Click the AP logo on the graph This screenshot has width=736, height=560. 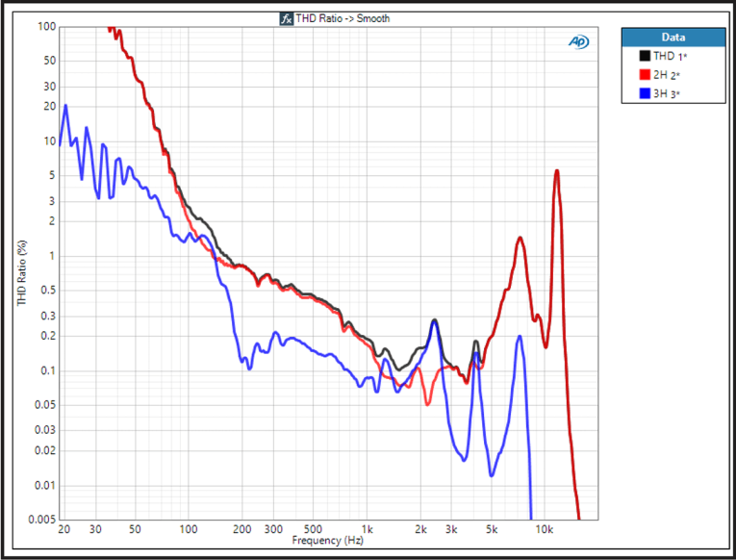tap(579, 41)
